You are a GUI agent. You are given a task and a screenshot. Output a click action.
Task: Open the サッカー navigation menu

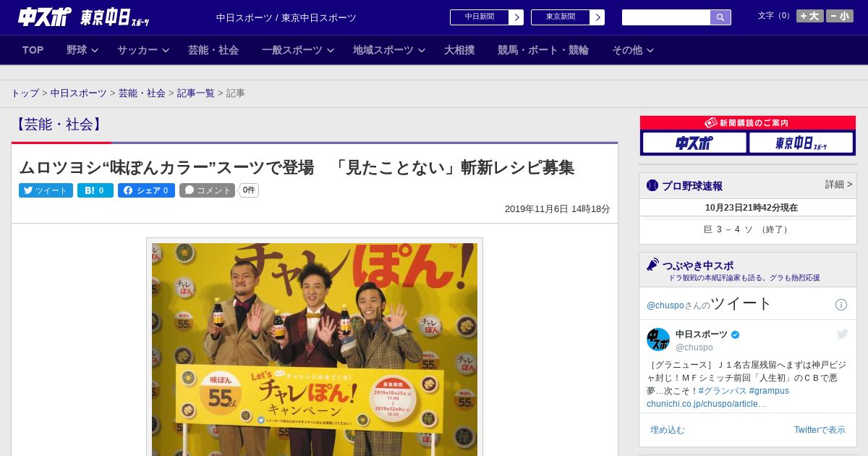137,50
